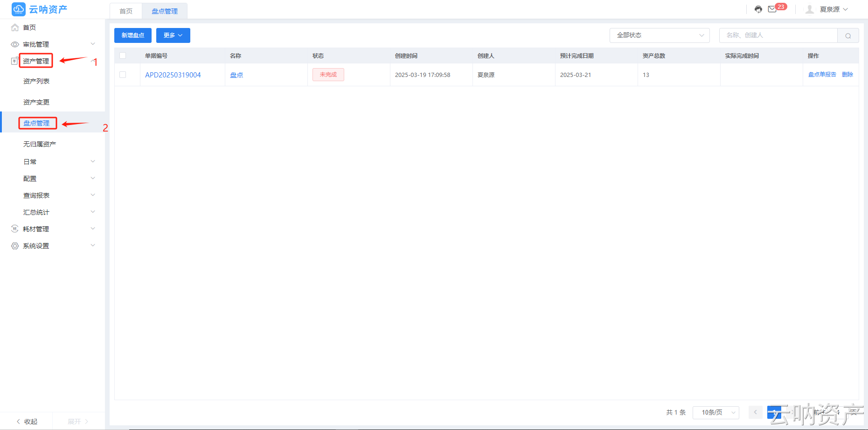Click the search magnifier button

[848, 35]
